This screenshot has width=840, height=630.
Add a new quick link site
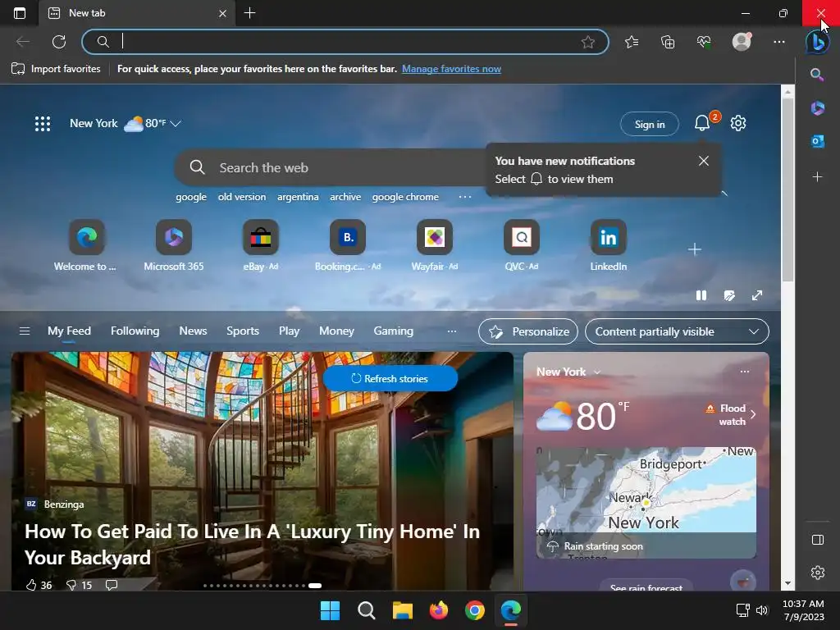click(x=694, y=249)
